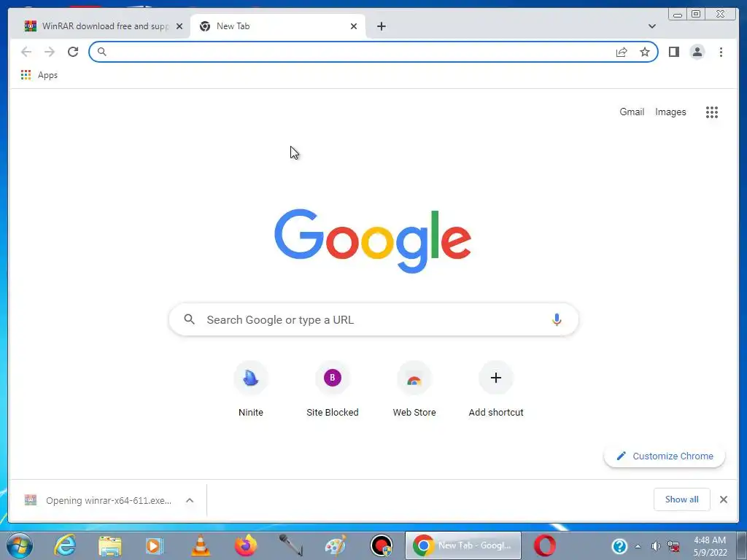This screenshot has width=747, height=560.
Task: Launch Internet Explorer from taskbar
Action: tap(65, 545)
